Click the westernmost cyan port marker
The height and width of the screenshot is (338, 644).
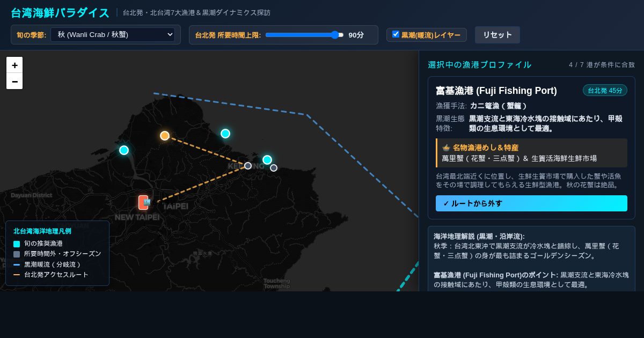[124, 150]
